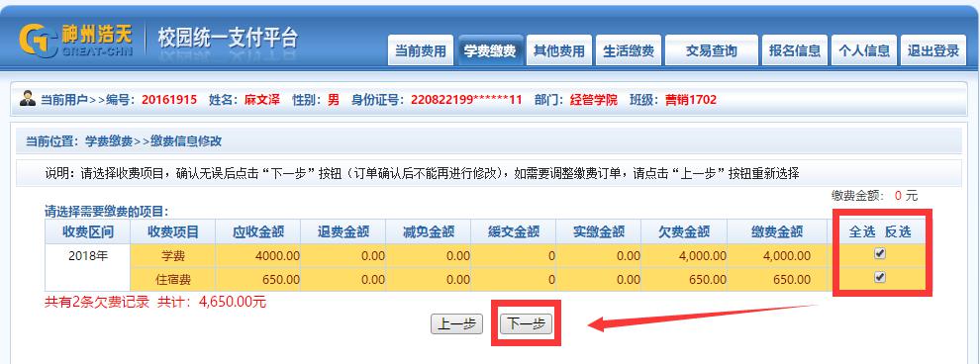This screenshot has height=364, width=980.
Task: Click the 学费 item cell
Action: (x=172, y=255)
